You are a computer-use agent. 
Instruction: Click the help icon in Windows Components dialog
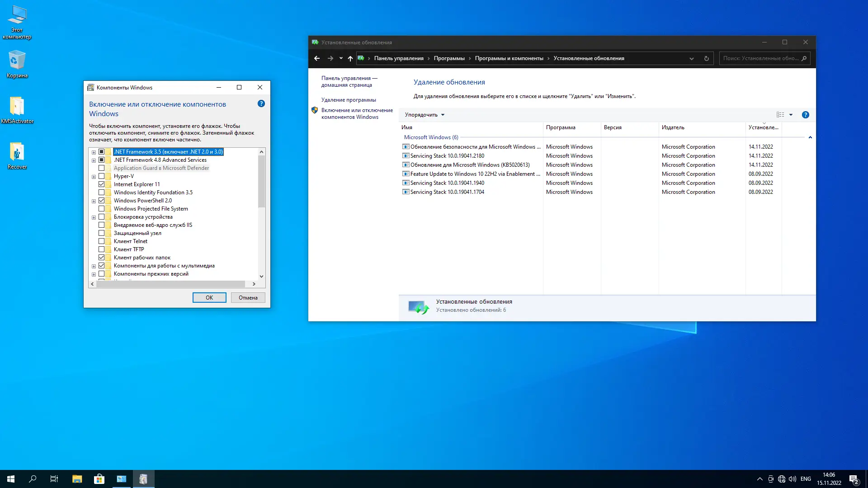click(x=261, y=104)
